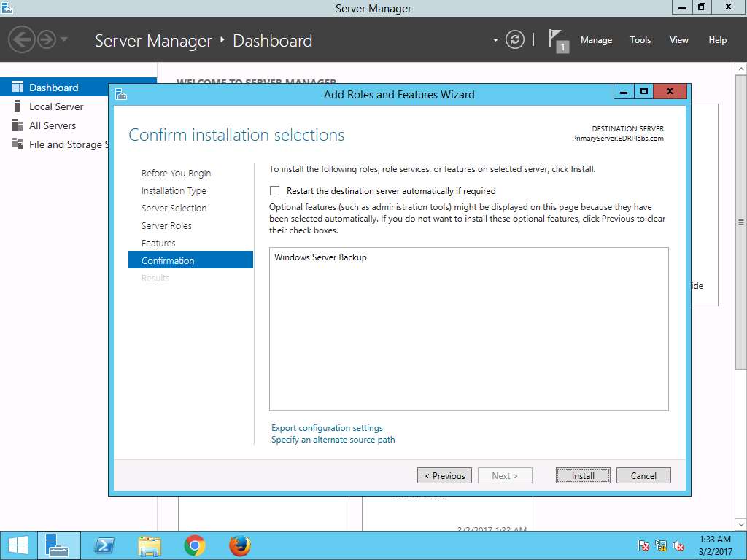Click the All Servers icon in sidebar

coord(18,125)
